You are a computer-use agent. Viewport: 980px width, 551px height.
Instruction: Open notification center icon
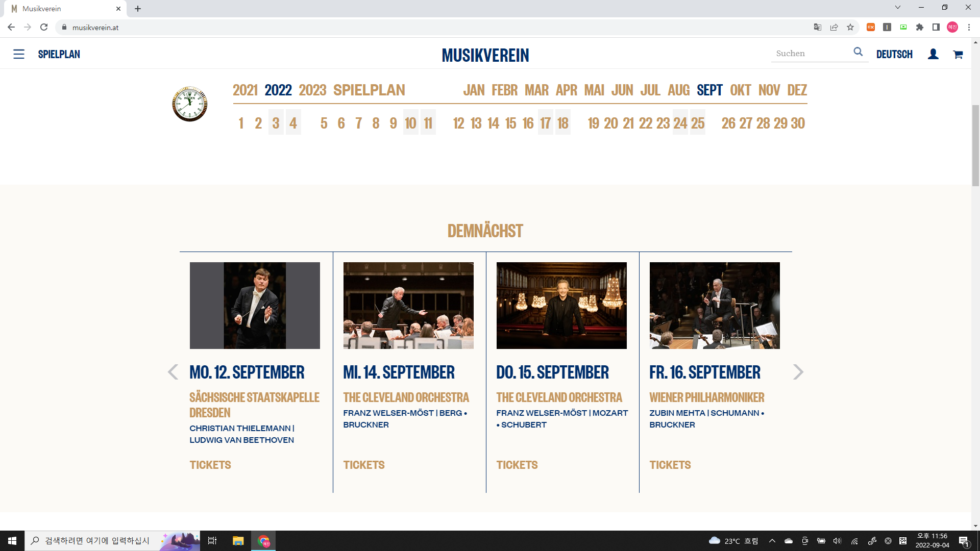click(964, 541)
